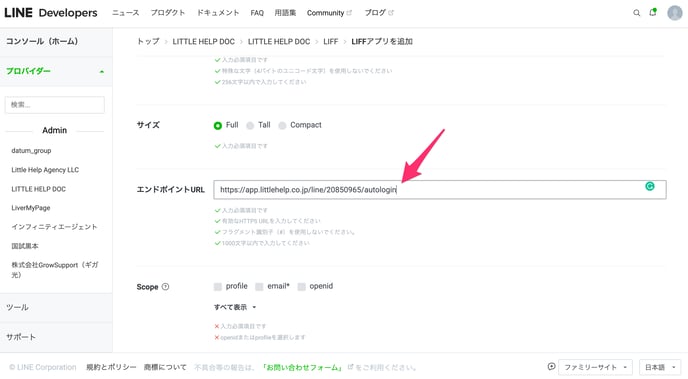Open the 用語集 menu item

coord(285,13)
